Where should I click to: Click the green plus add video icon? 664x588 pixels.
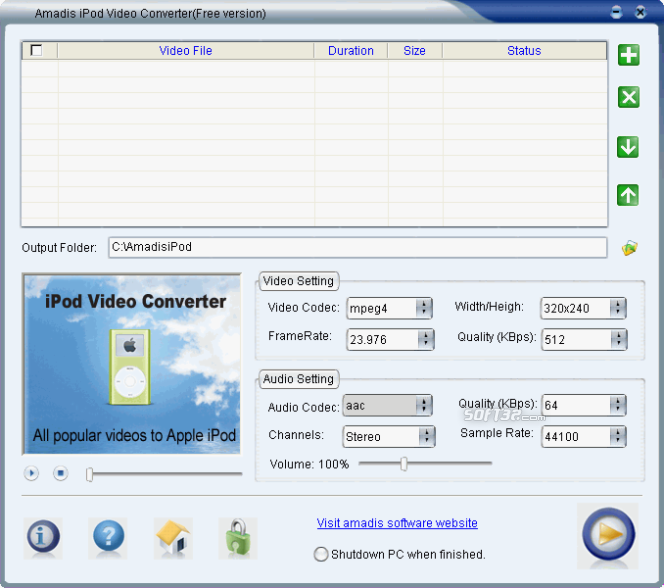click(628, 55)
